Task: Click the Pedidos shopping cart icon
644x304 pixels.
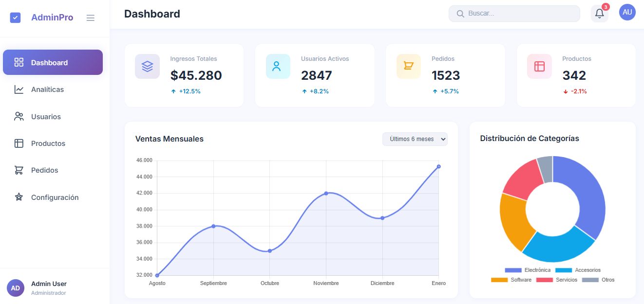Action: [408, 66]
